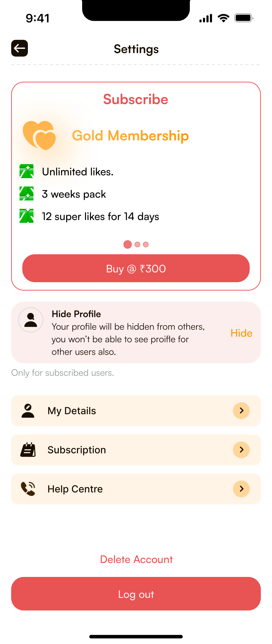Select the second carousel page dot
This screenshot has height=644, width=272.
(137, 245)
